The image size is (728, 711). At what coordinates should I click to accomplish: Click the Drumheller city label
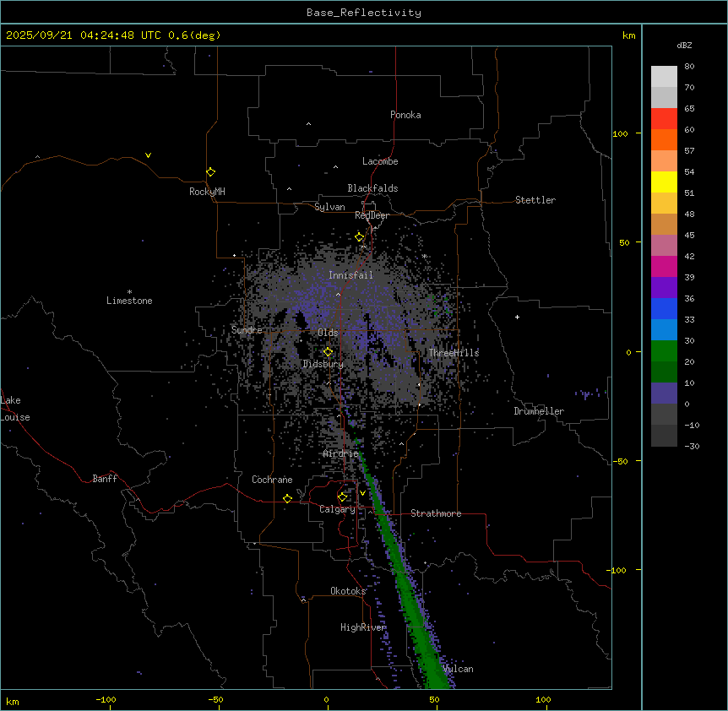[538, 411]
